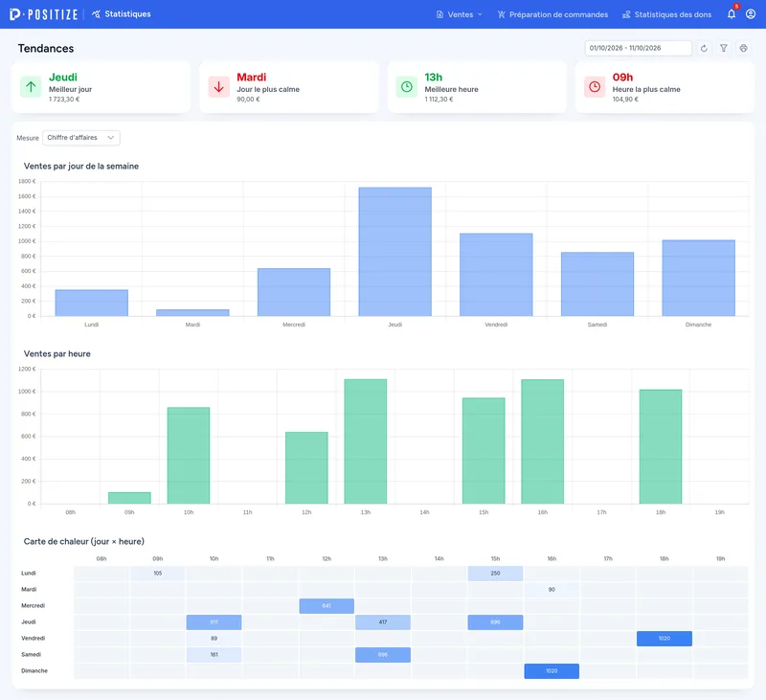The height and width of the screenshot is (700, 766).
Task: Select the Jeudi 10h heatmap cell 611
Action: [214, 622]
